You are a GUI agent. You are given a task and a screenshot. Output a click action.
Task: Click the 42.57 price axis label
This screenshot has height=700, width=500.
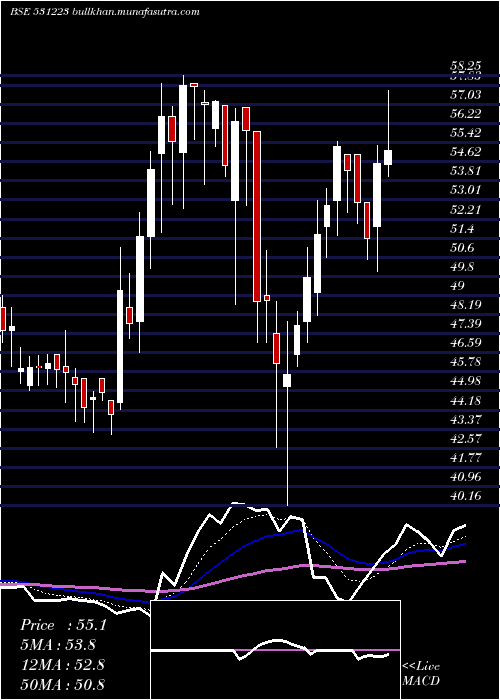tap(466, 438)
